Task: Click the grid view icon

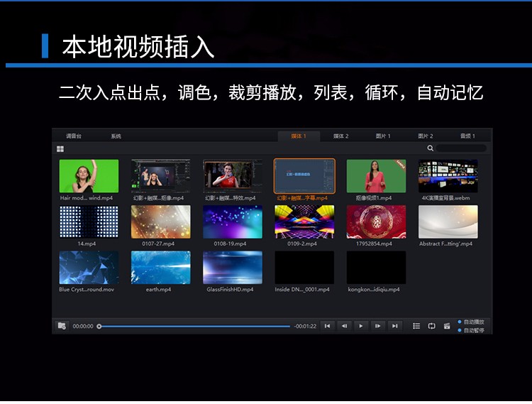Action: 60,149
